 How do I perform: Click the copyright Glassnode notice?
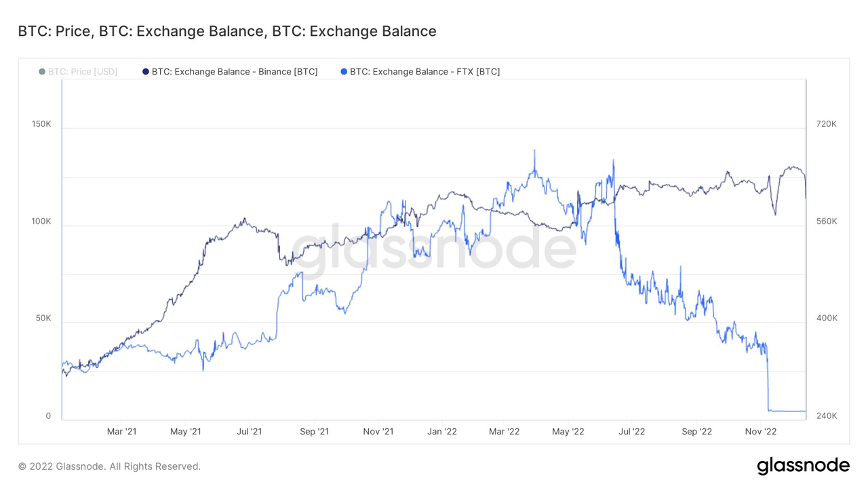tap(109, 466)
